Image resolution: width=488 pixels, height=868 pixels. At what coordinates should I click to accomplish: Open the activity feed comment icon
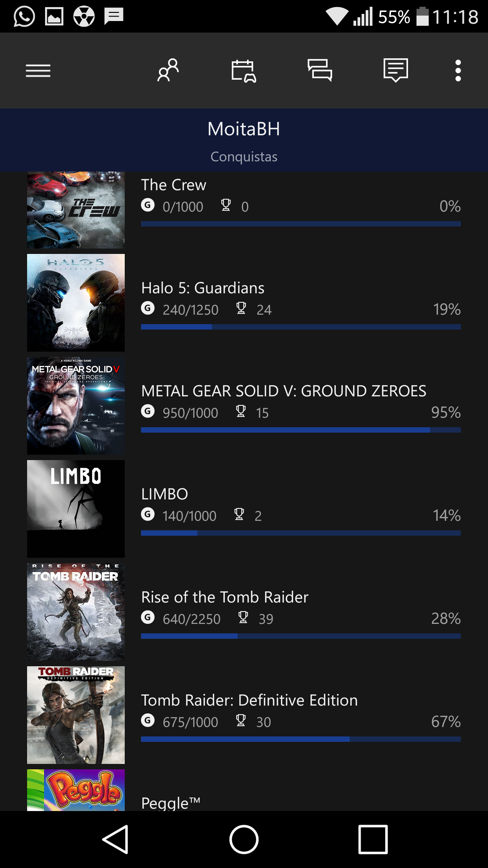click(x=395, y=70)
